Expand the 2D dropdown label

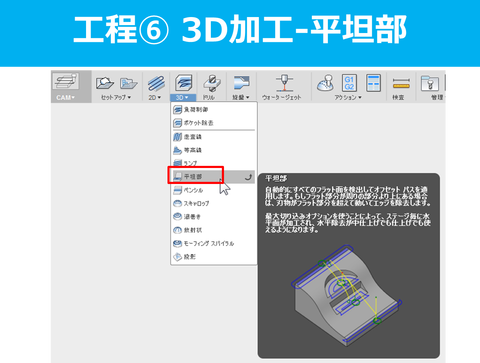click(155, 97)
